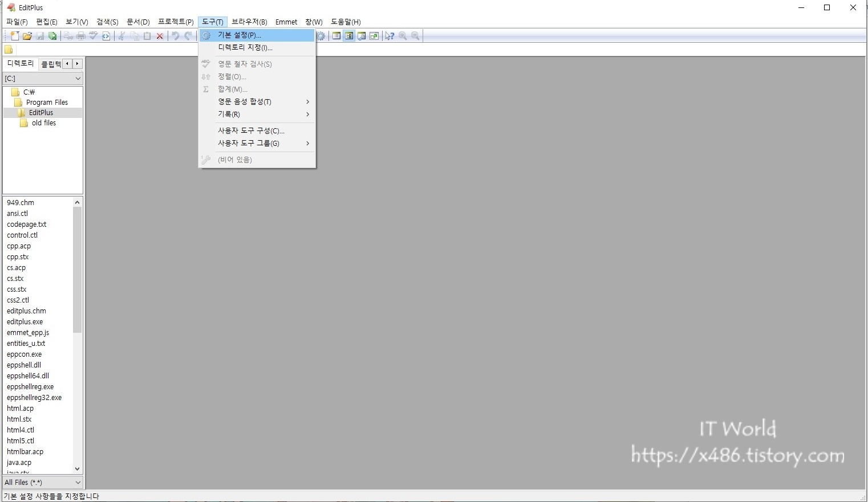Switch to the 클립텍 tab
The width and height of the screenshot is (868, 502).
pos(50,64)
